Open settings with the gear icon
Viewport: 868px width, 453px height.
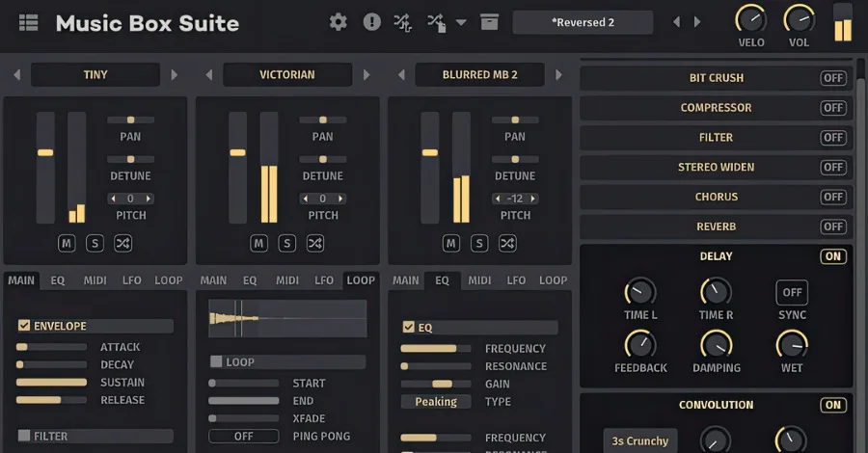pos(339,22)
